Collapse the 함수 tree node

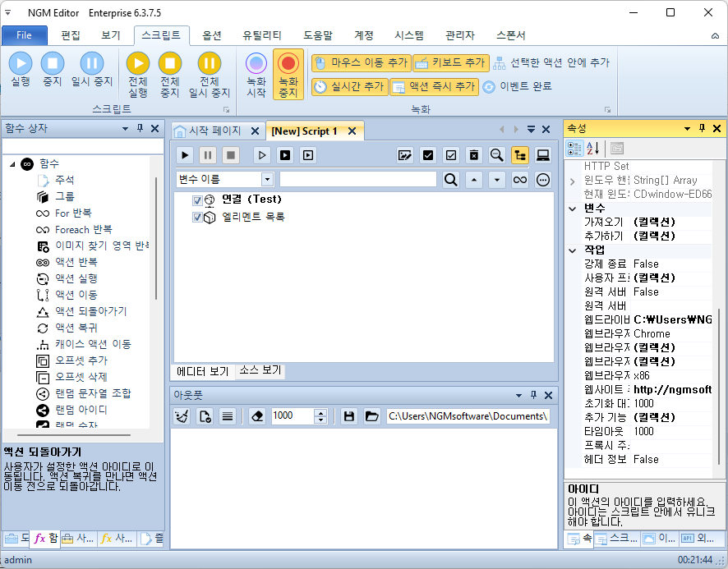[x=12, y=164]
